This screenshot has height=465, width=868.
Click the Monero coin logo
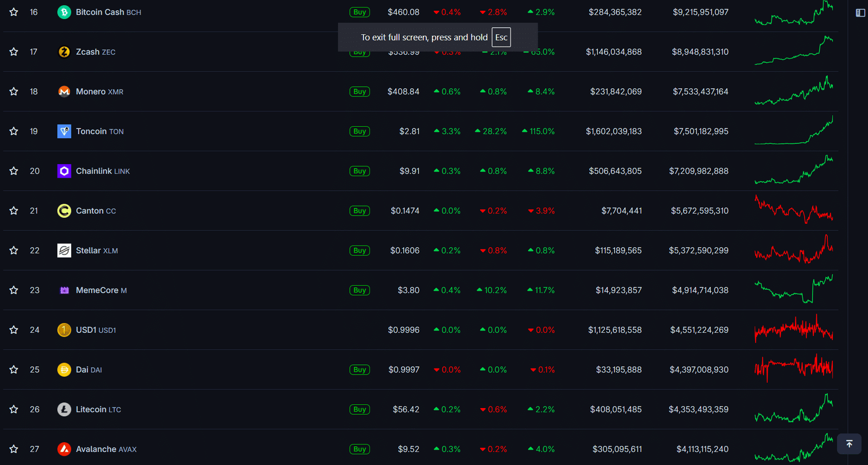click(64, 92)
